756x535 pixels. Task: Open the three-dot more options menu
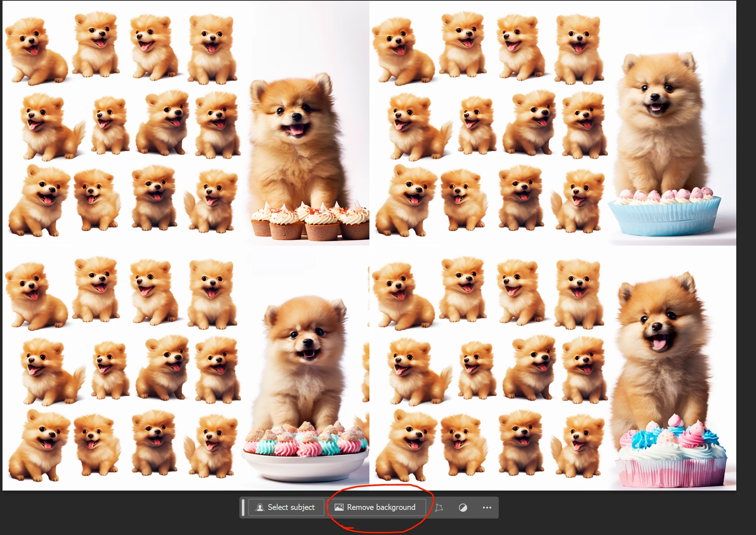click(x=487, y=507)
